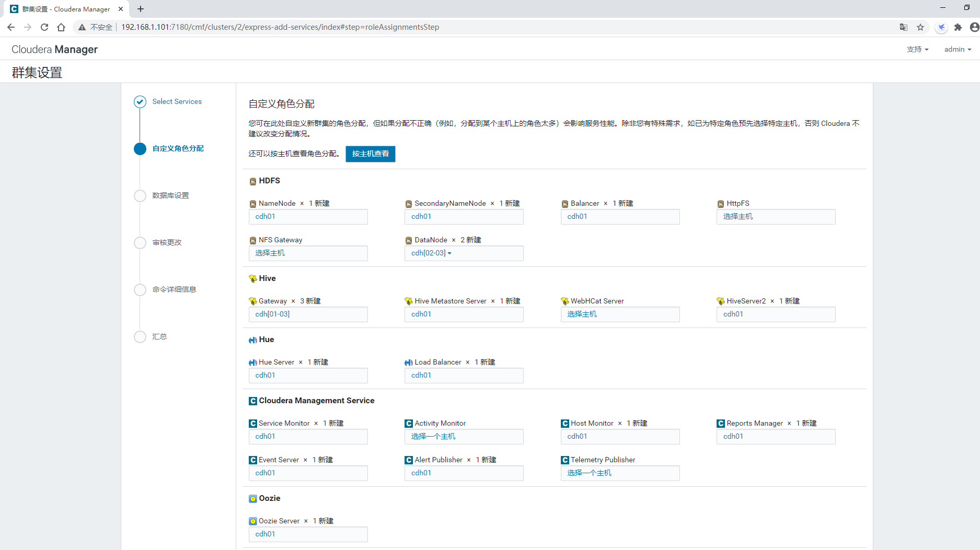This screenshot has height=550, width=980.
Task: Open a new browser tab
Action: click(141, 9)
